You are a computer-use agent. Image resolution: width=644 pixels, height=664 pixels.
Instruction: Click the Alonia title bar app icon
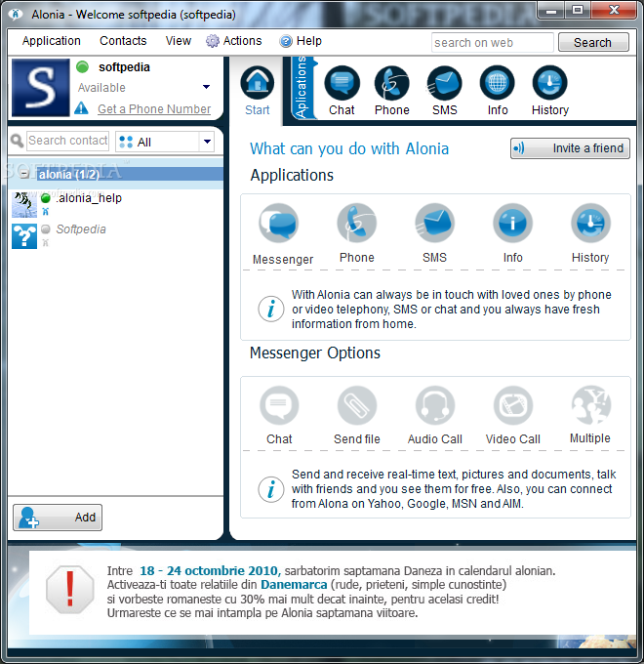coord(16,14)
